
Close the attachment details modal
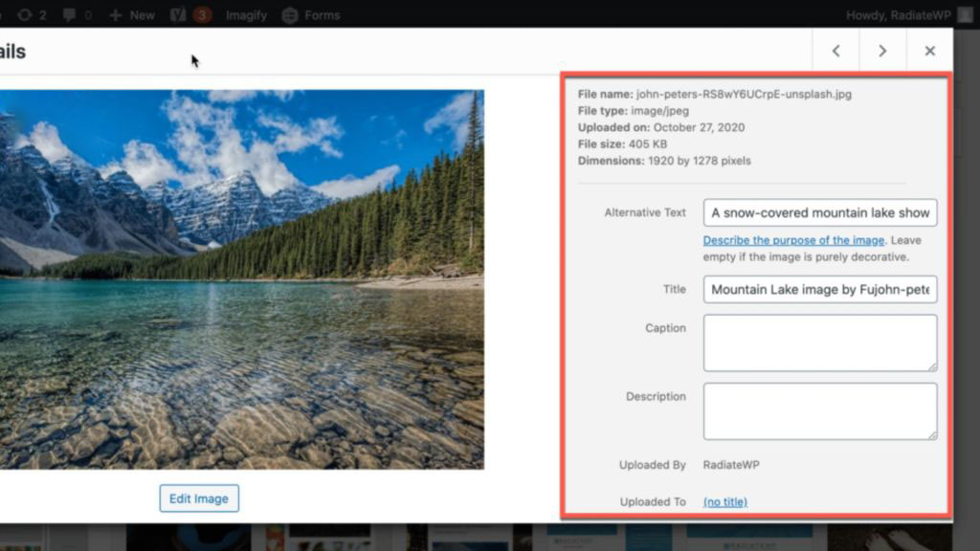point(929,51)
